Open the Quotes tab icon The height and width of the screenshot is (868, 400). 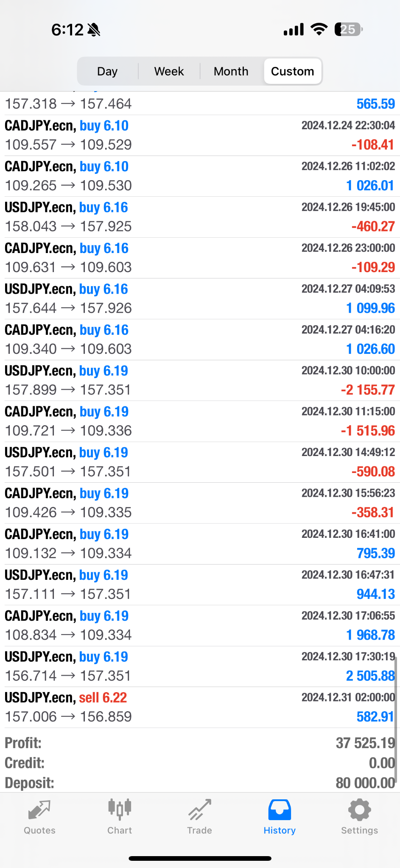coord(39,810)
